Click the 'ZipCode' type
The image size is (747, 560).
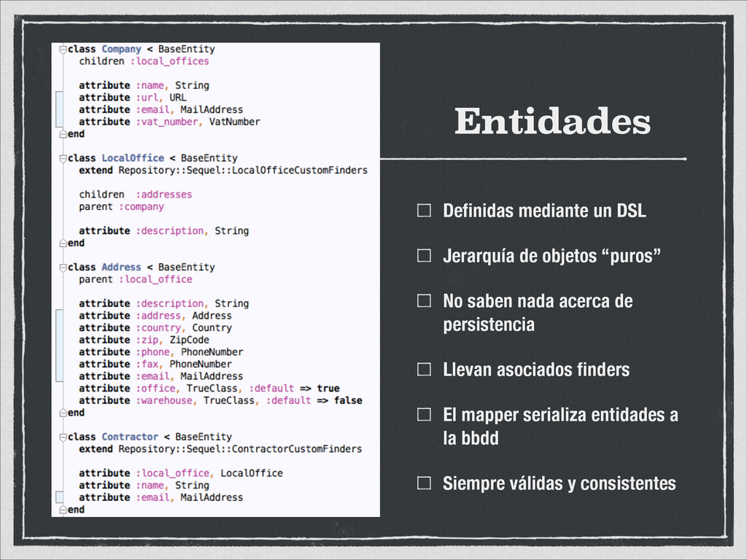click(x=190, y=340)
